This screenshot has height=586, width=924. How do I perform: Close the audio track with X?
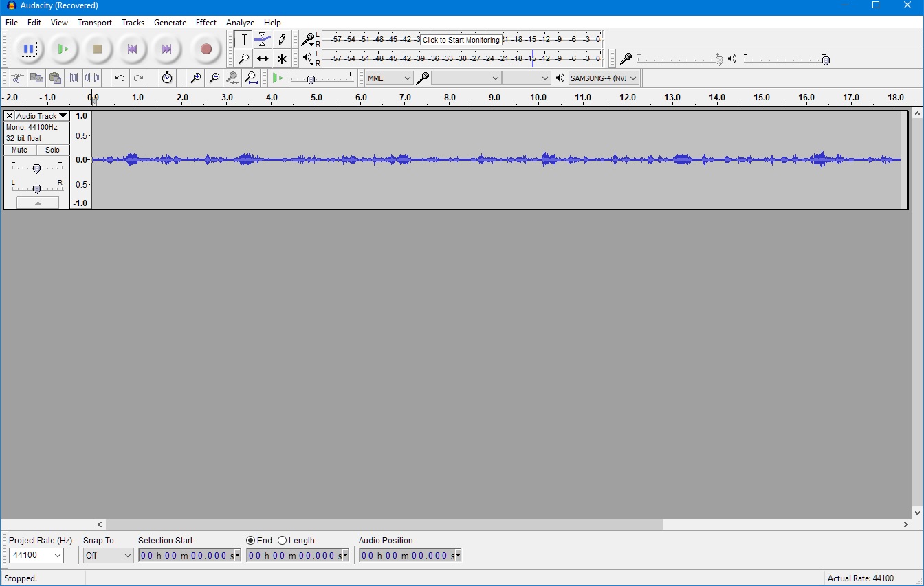click(x=10, y=116)
